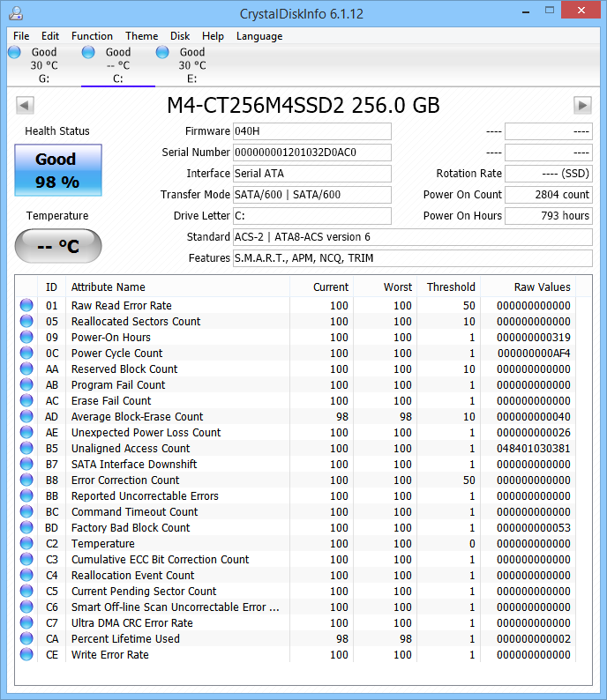Click status icon for C2 Temperature row
The width and height of the screenshot is (607, 700).
tap(26, 543)
